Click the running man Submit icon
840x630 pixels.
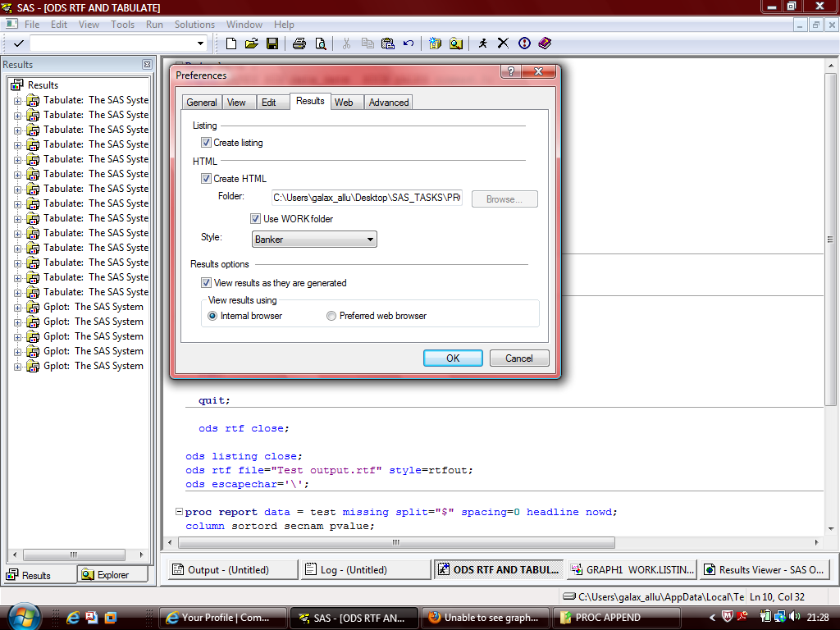[483, 43]
